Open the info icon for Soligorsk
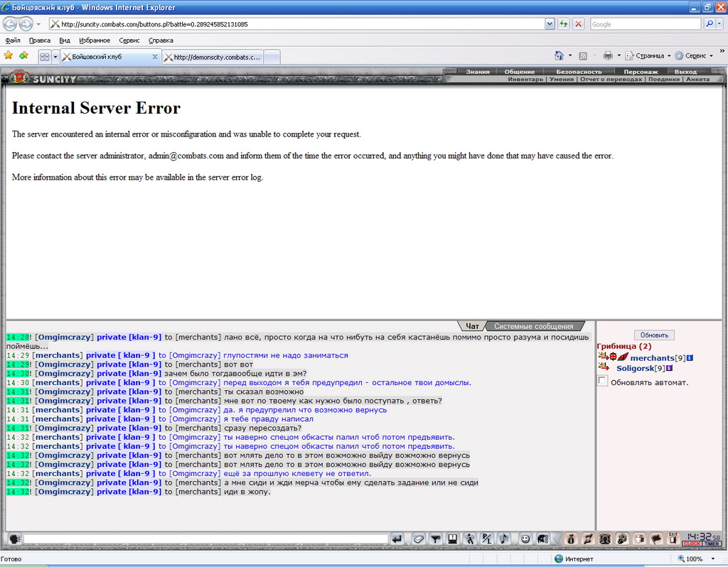Viewport: 728px width, 567px height. (x=670, y=368)
